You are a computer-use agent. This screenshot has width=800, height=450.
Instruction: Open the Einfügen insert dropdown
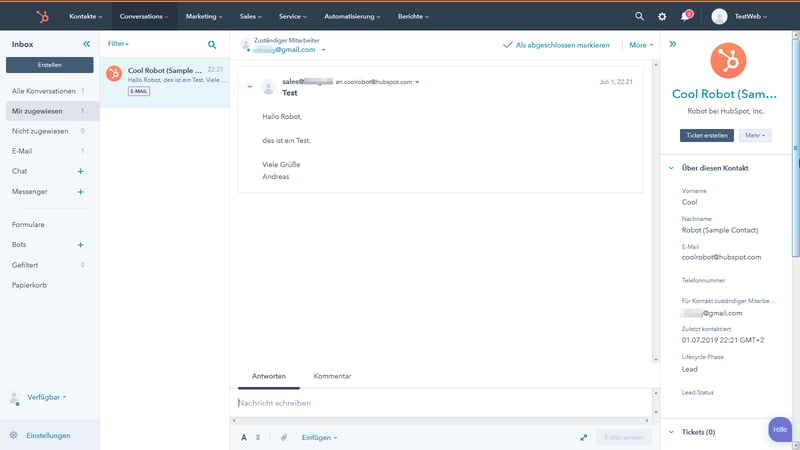(x=319, y=437)
